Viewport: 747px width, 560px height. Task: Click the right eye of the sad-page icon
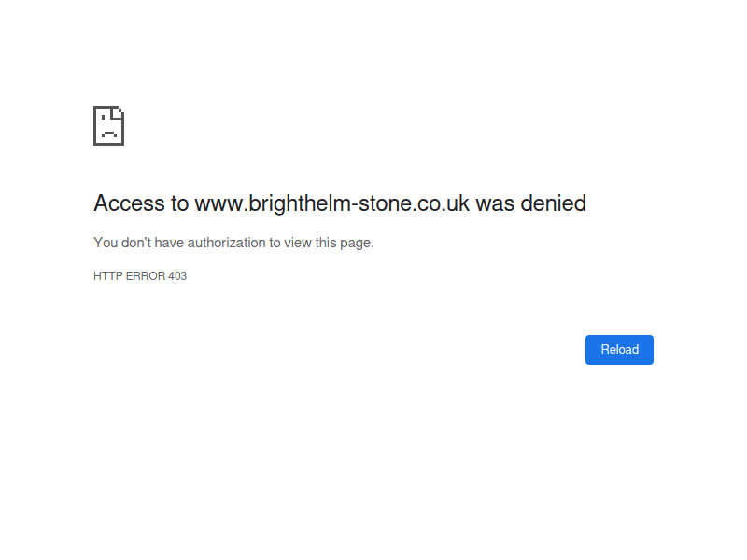click(x=120, y=110)
